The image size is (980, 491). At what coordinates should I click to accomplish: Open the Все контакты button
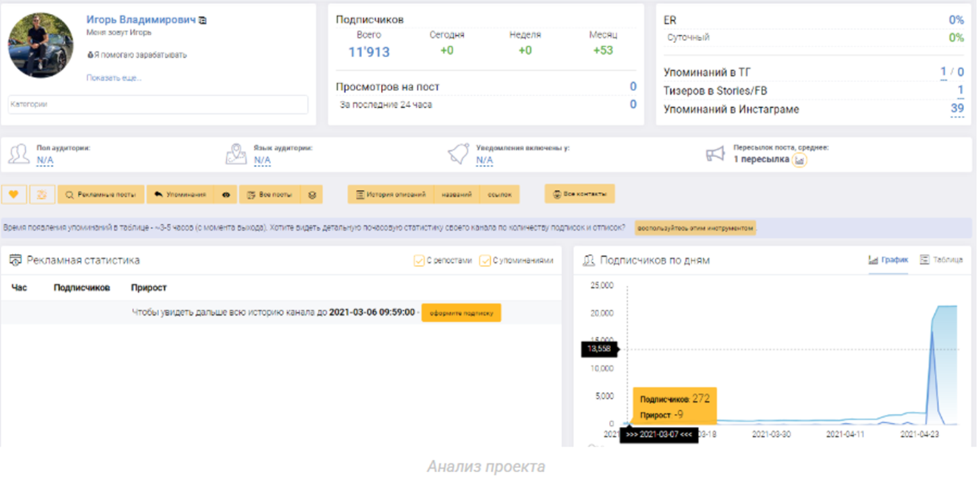pos(580,194)
